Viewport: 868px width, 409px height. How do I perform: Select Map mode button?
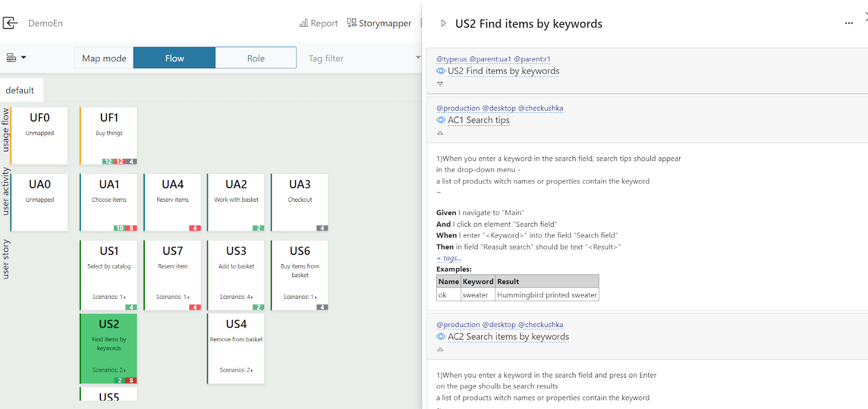click(104, 58)
